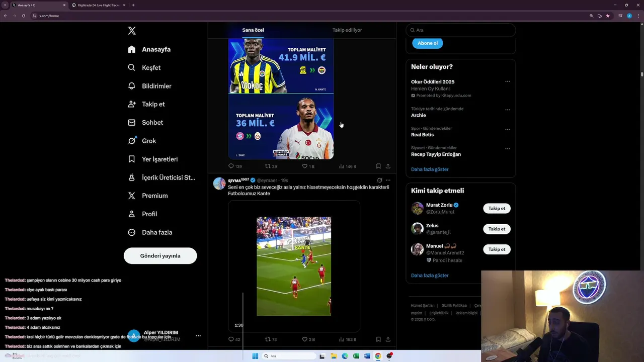This screenshot has height=362, width=644.
Task: Click the Ara search field on X
Action: tap(461, 30)
